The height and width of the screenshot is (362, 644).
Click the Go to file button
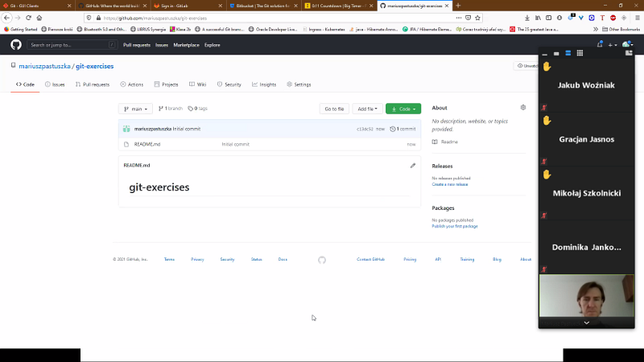(x=334, y=109)
